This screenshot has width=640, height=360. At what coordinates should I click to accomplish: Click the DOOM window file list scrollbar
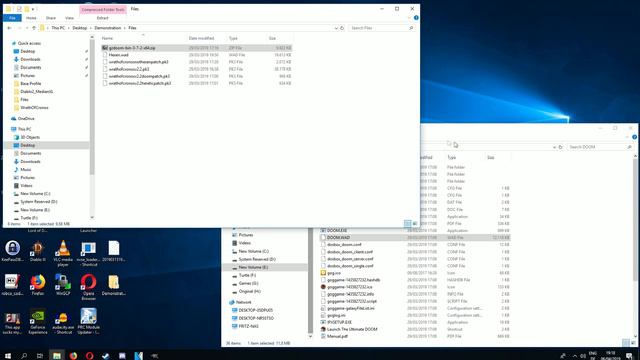pos(635,219)
